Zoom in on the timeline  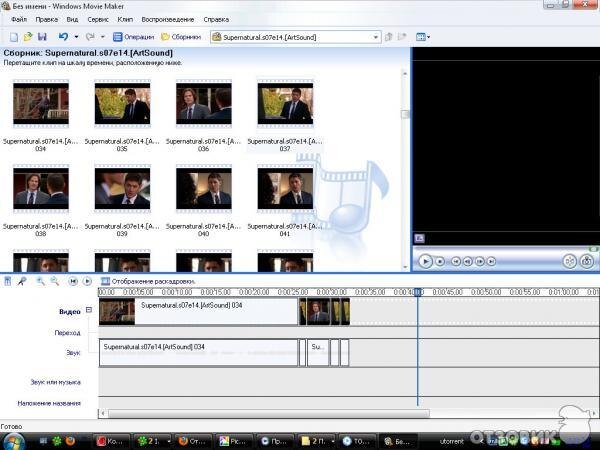point(40,281)
